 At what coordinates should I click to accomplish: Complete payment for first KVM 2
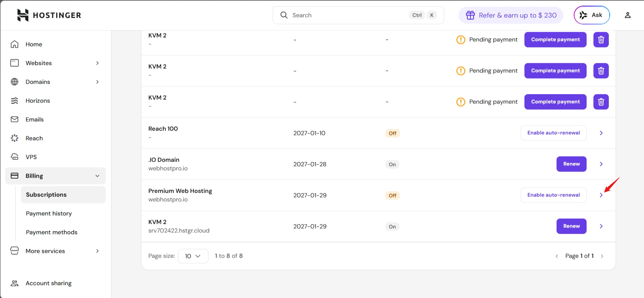(x=555, y=40)
